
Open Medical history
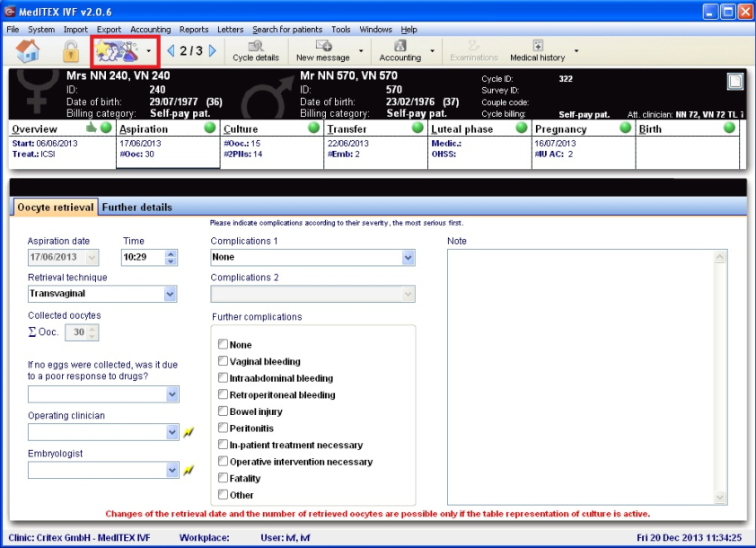538,51
